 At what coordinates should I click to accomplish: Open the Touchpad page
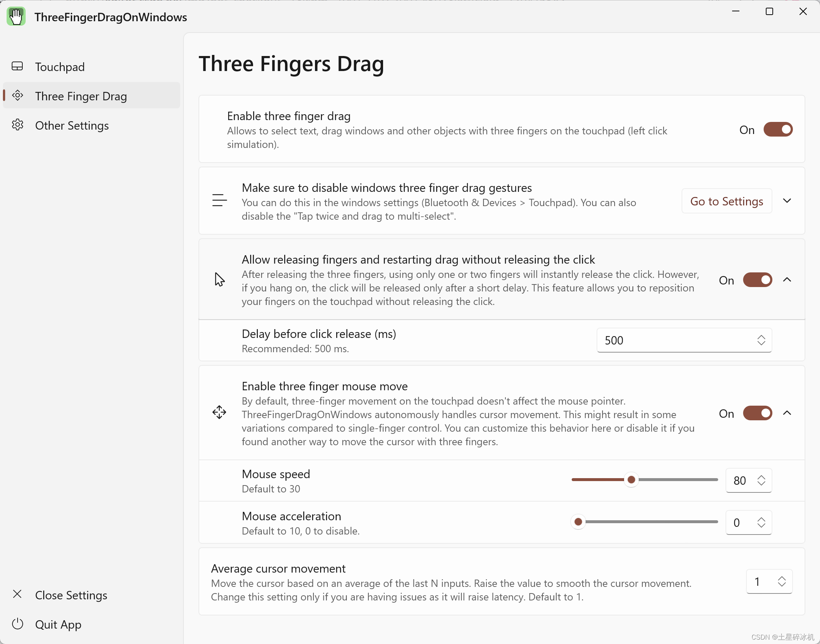[60, 67]
